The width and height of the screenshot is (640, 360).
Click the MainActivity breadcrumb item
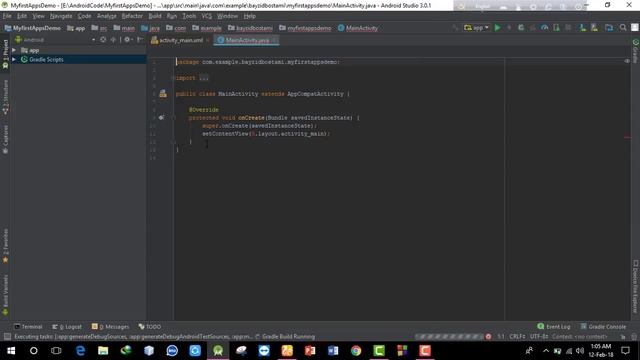[x=358, y=28]
